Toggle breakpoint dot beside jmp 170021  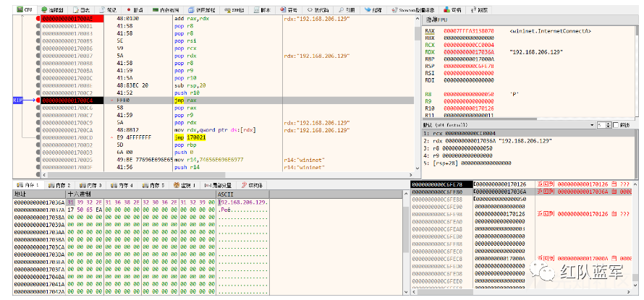pos(38,135)
